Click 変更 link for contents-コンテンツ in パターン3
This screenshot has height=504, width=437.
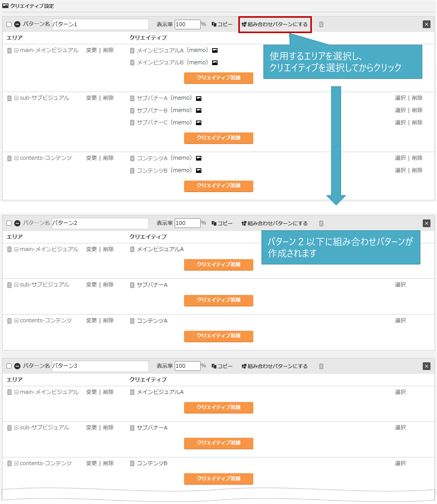(x=91, y=463)
